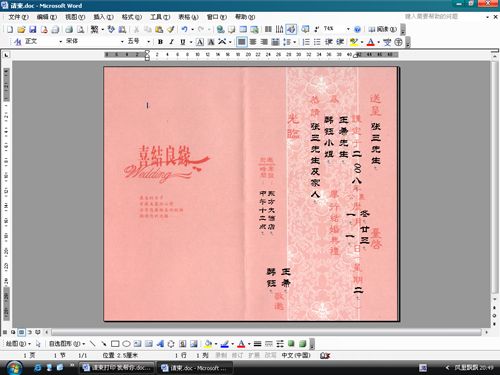The height and width of the screenshot is (375, 500).
Task: Apply numbered list formatting
Action: 306,42
